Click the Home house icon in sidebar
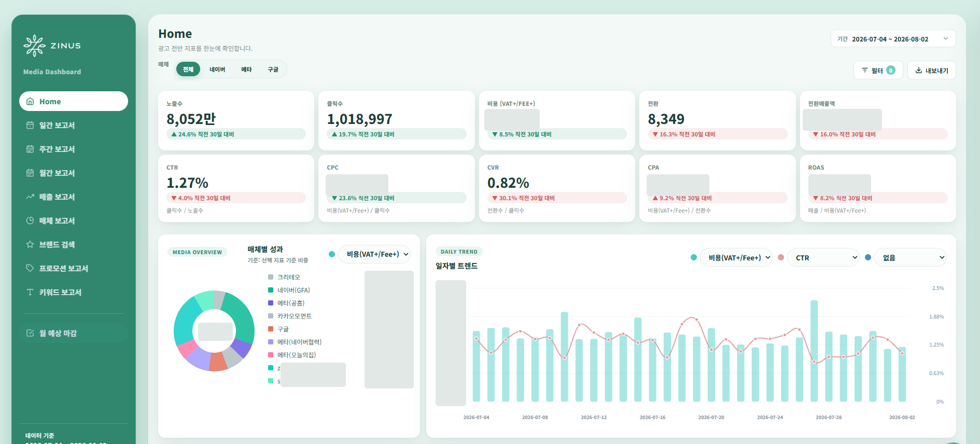The width and height of the screenshot is (980, 444). click(x=30, y=102)
